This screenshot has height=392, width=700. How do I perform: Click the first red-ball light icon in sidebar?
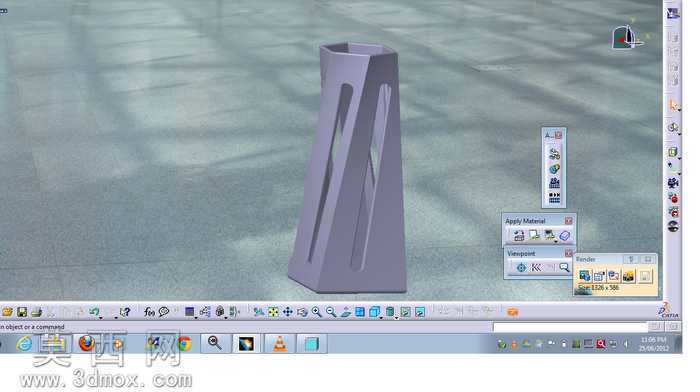[673, 197]
